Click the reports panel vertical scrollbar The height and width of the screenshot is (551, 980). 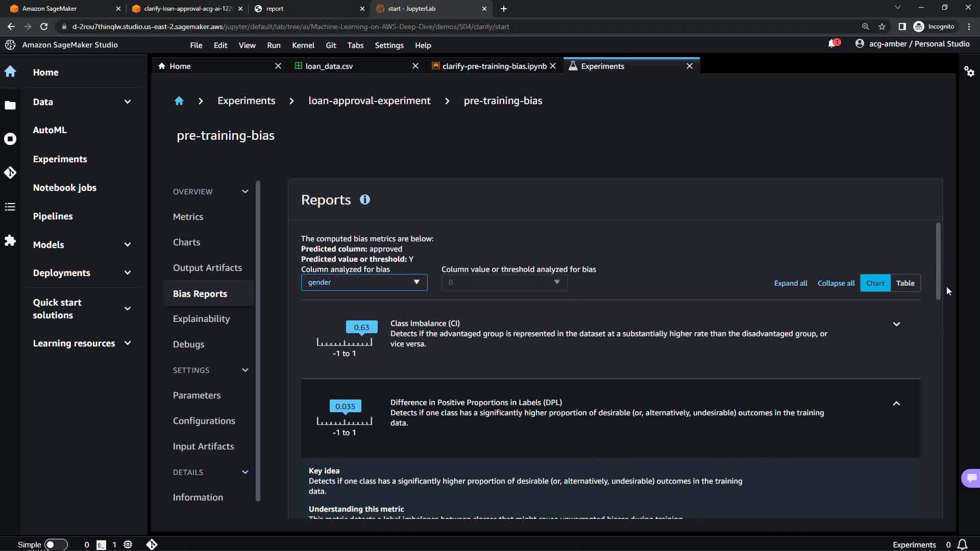(x=938, y=261)
